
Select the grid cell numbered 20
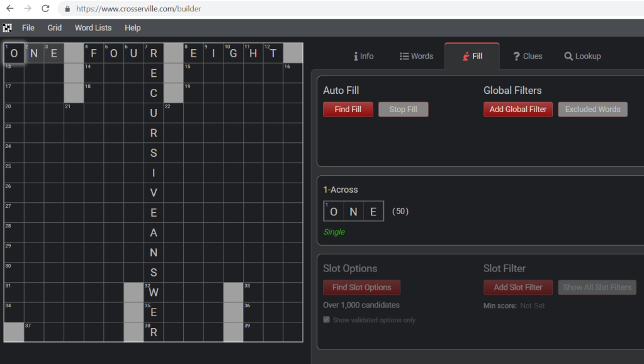[14, 113]
